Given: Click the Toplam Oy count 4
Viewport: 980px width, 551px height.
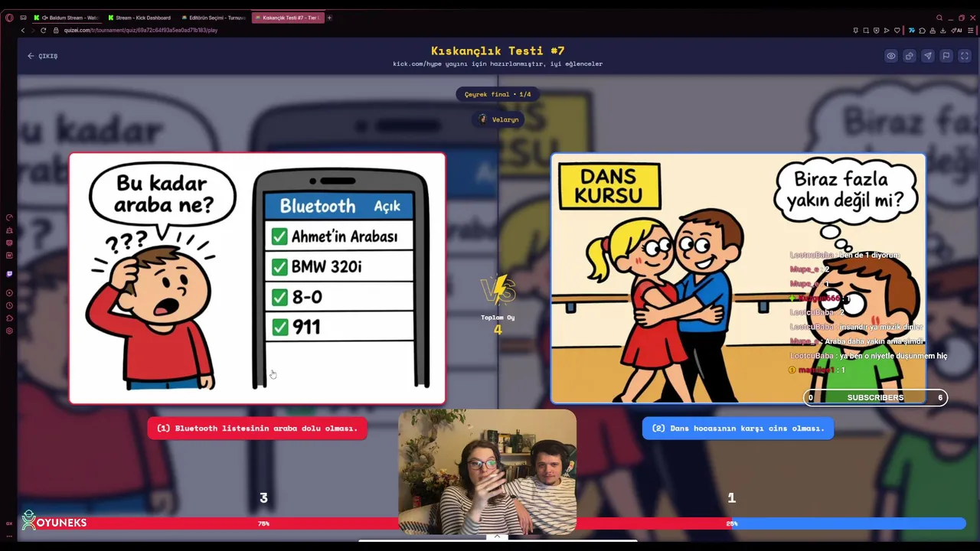Looking at the screenshot, I should point(498,330).
